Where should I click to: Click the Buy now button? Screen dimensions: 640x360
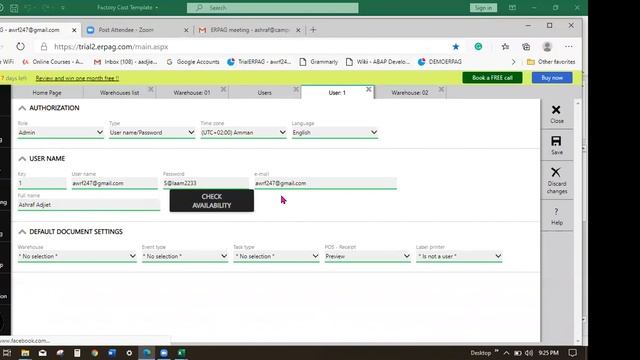[x=552, y=78]
